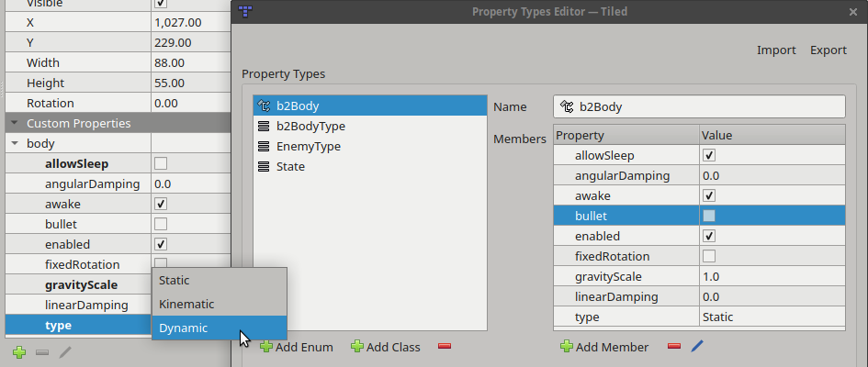Toggle fixedRotation checkbox in Members table
868x367 pixels.
(x=708, y=256)
